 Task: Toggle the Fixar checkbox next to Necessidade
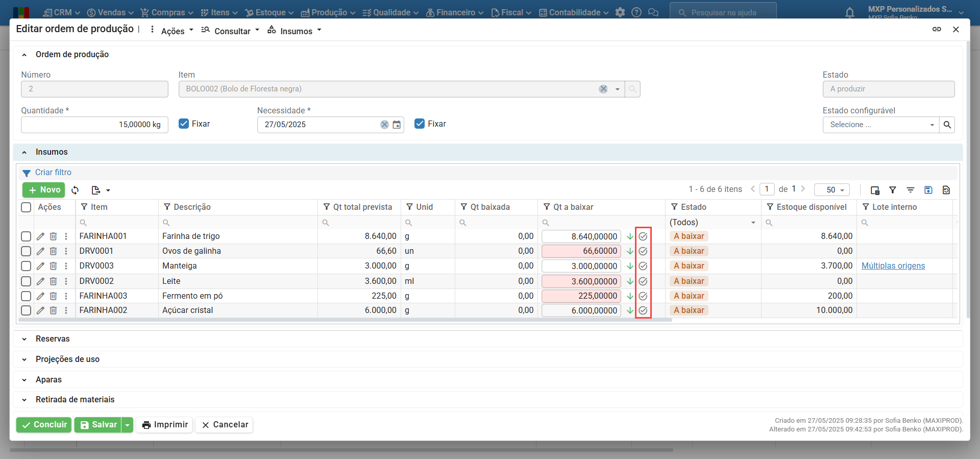tap(420, 124)
